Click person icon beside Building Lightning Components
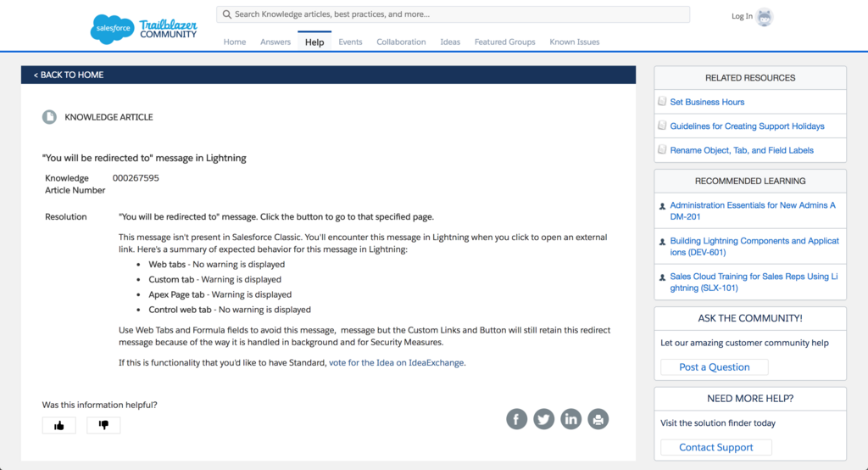The image size is (868, 470). (x=662, y=242)
